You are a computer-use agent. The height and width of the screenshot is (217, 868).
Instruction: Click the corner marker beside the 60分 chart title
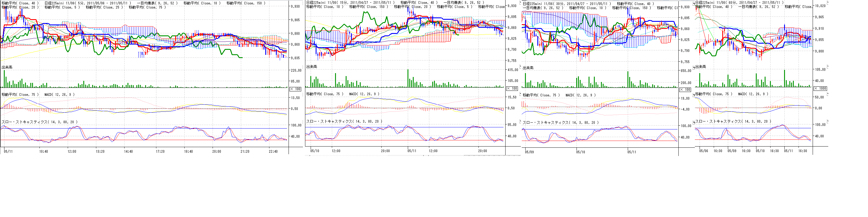(x=693, y=3)
